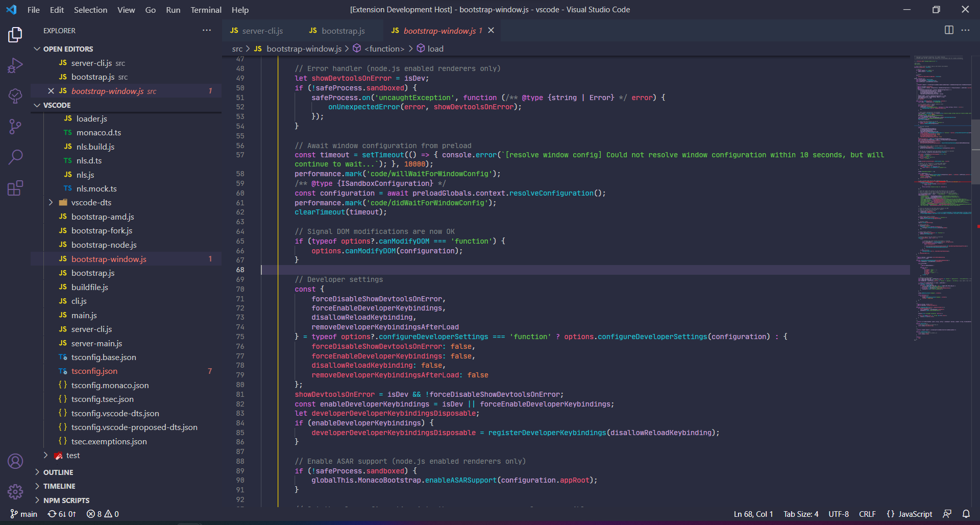
Task: Open the Terminal menu
Action: tap(206, 10)
